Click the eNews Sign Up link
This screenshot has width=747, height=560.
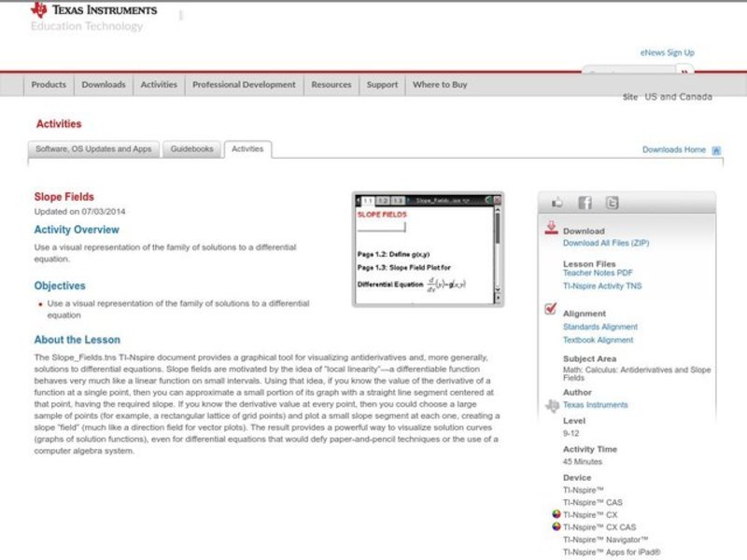[x=667, y=53]
